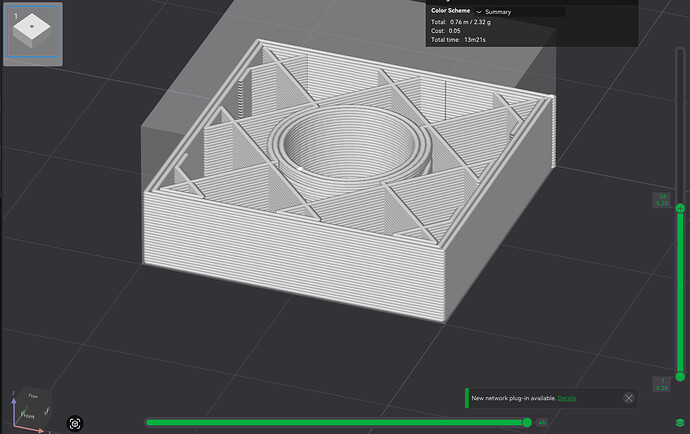Click the Front face of orientation cube
This screenshot has height=434, width=690.
[29, 415]
